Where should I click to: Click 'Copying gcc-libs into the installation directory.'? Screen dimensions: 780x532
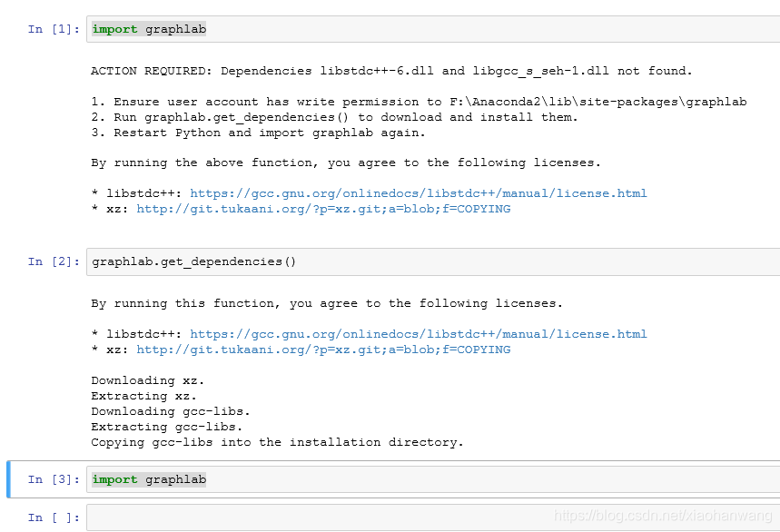pos(277,442)
